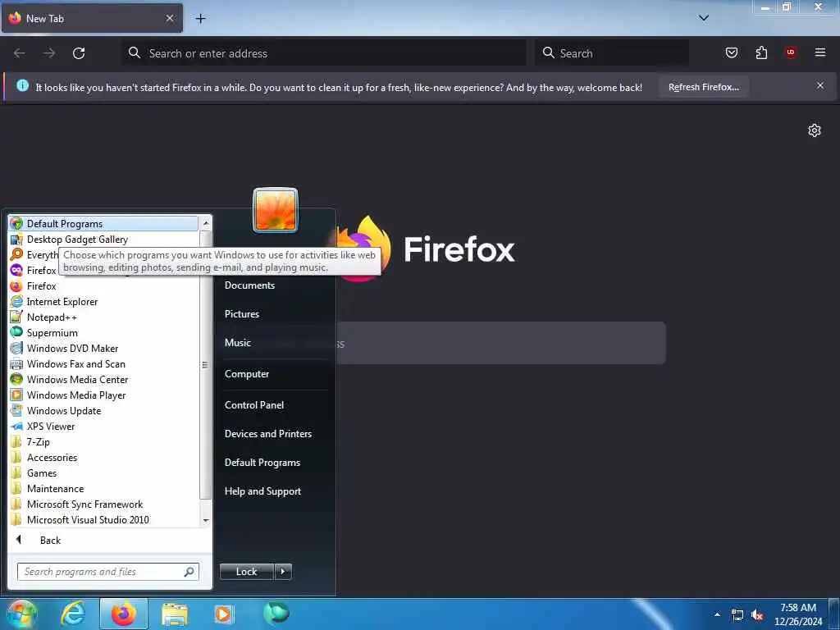Expand the Accessories folder
Screen dimensions: 840x630
click(103, 457)
